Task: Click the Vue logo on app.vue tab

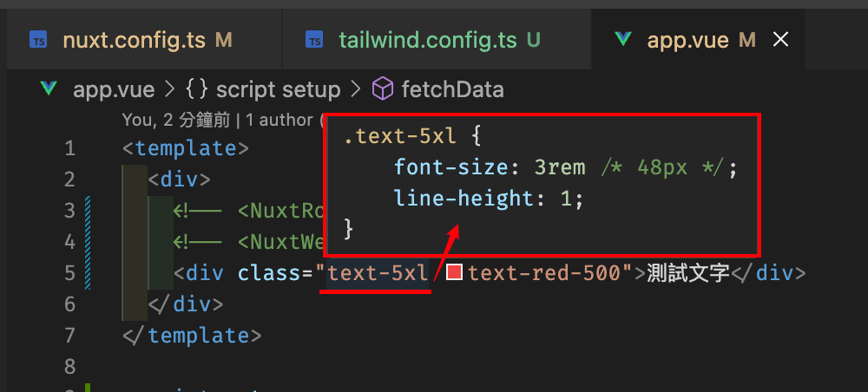Action: (x=623, y=39)
